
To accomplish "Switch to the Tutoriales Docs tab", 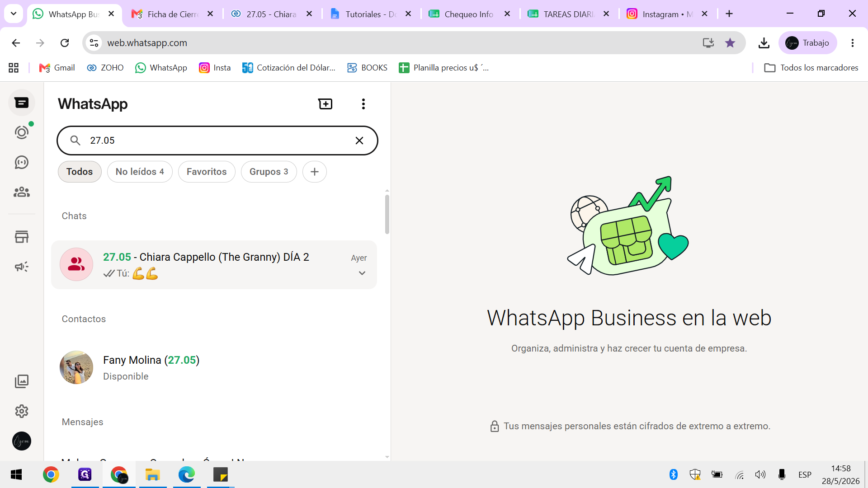I will click(x=370, y=14).
